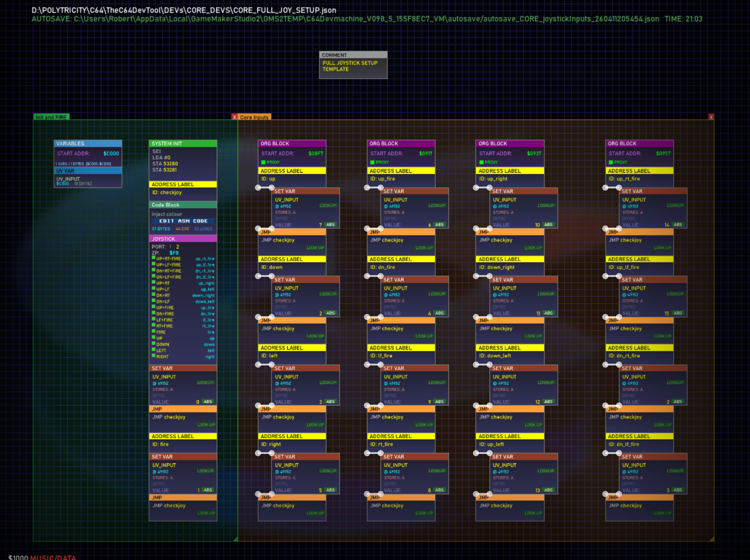Click ABS badge on value 14 SET VAR
750x560 pixels.
(677, 225)
